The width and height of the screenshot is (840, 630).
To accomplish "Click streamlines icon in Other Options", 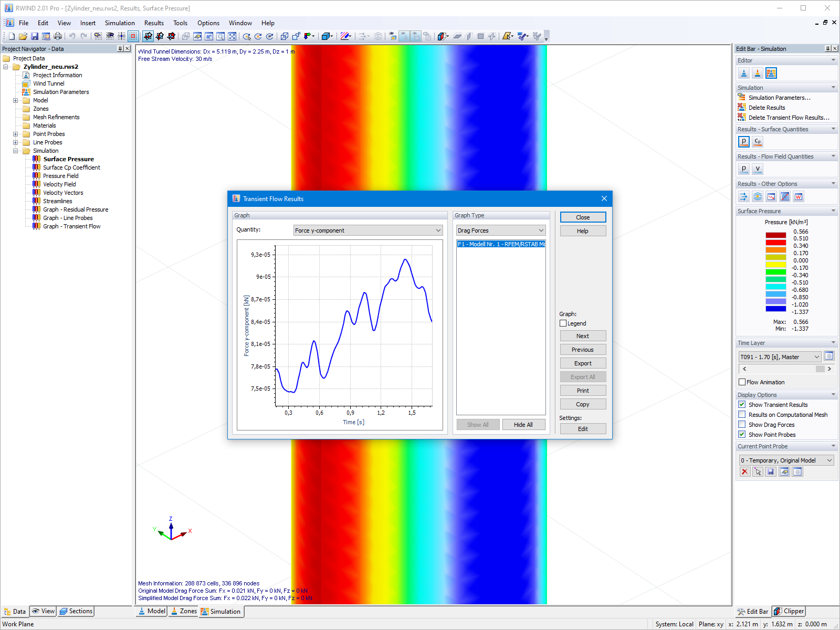I will (x=758, y=196).
